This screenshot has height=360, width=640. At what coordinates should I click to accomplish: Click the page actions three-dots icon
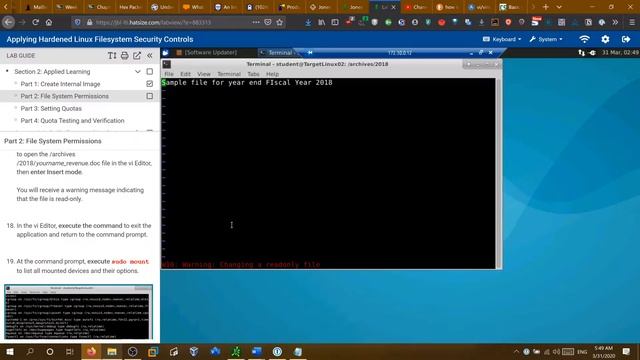coord(256,22)
